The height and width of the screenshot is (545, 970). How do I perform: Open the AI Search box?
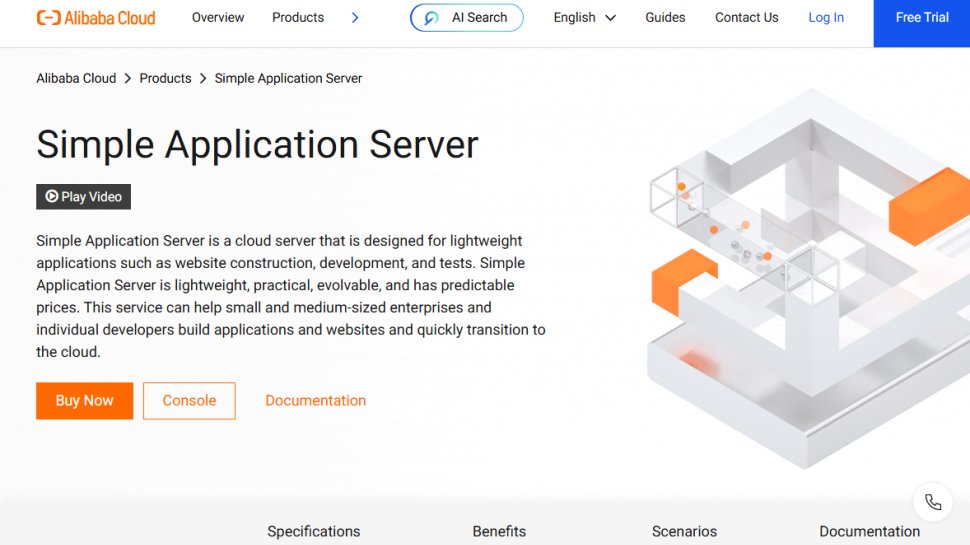point(466,17)
